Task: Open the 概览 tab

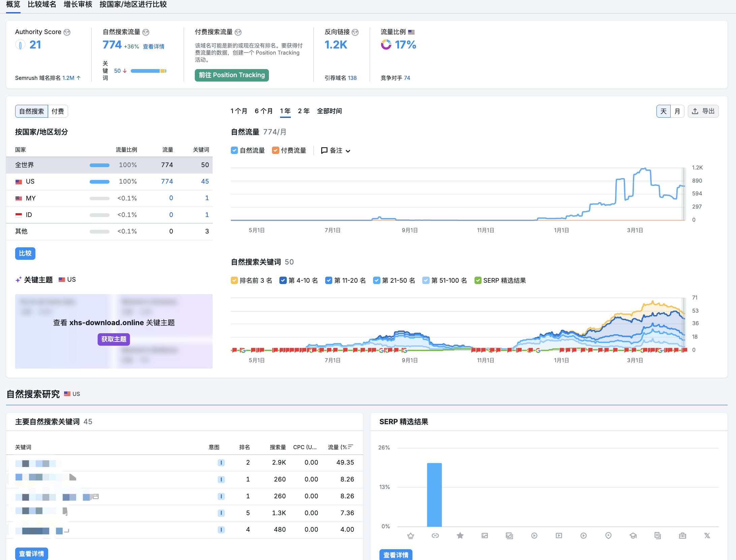Action: coord(13,5)
